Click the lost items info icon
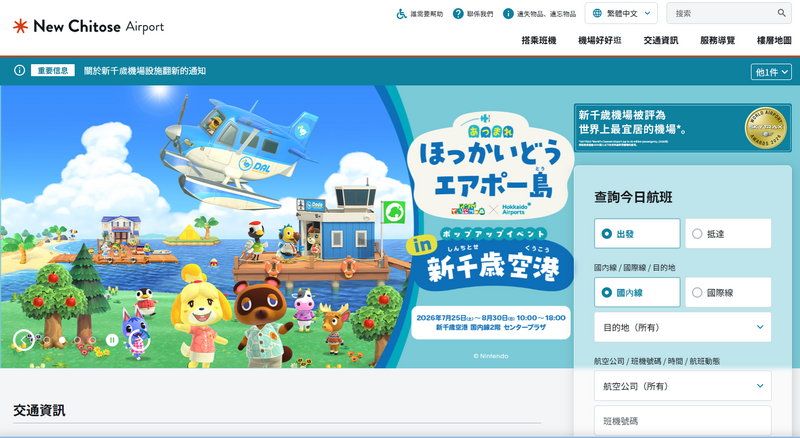 (x=508, y=14)
